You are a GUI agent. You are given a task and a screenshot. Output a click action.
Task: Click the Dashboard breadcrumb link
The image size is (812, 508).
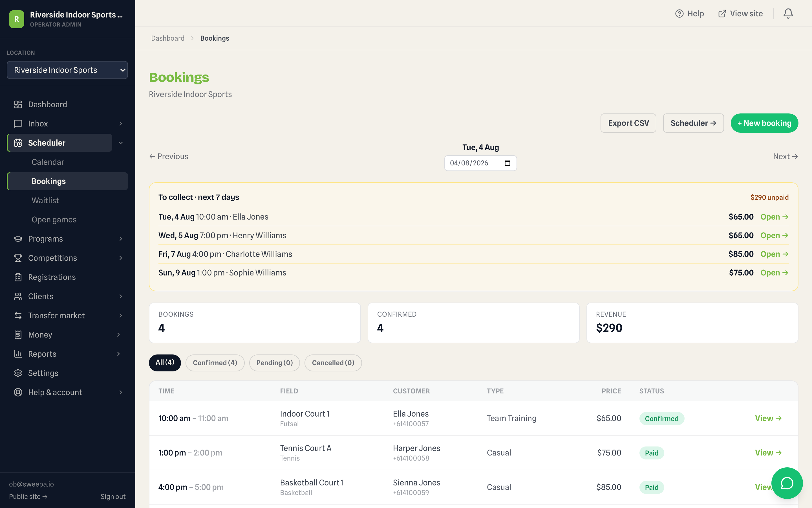point(168,38)
